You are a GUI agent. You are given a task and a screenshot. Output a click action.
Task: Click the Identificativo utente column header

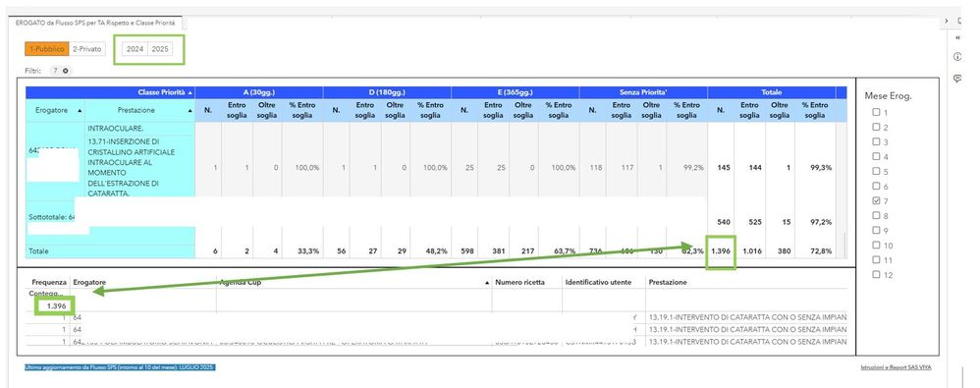[598, 283]
